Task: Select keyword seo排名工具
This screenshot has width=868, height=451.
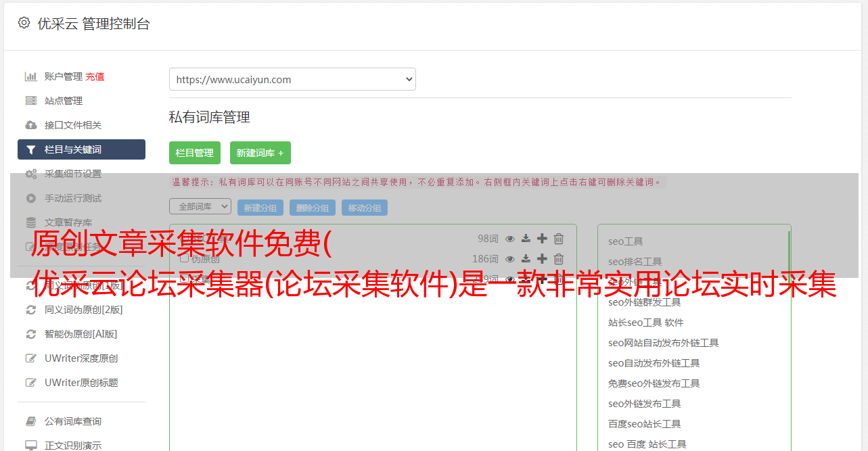Action: point(635,262)
